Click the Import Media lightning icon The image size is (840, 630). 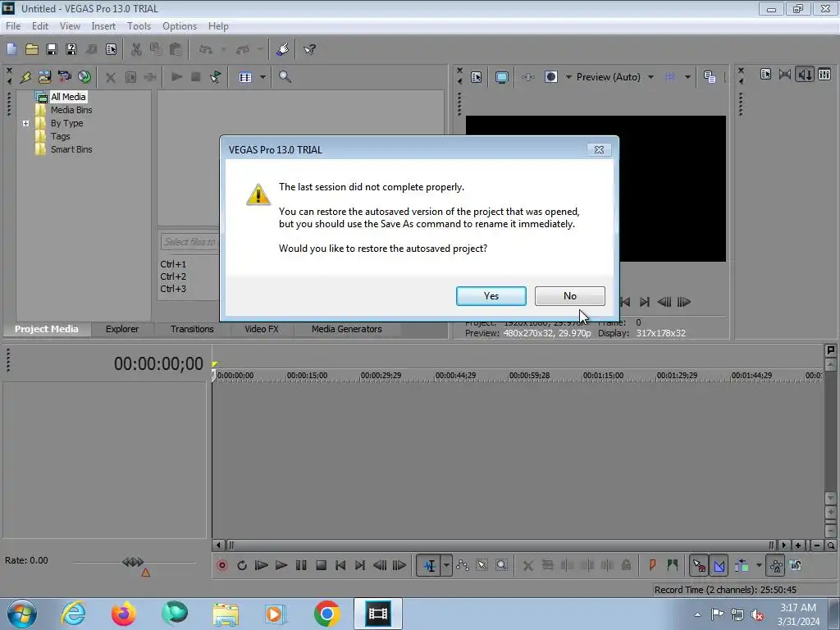tap(25, 77)
